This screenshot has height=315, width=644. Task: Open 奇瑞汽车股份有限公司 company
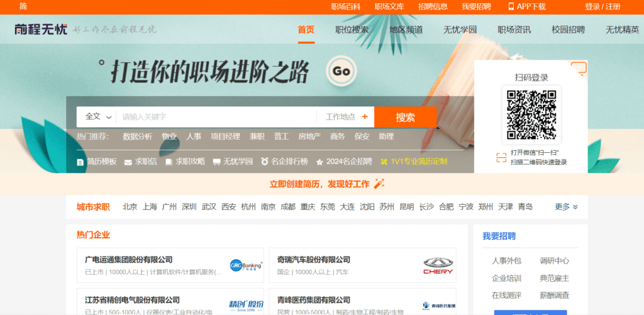coord(314,260)
